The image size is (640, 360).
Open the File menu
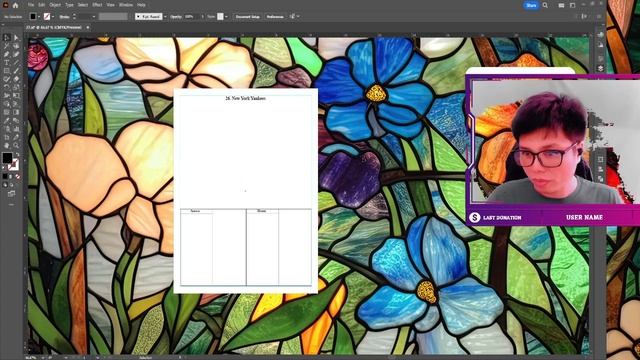pos(31,5)
